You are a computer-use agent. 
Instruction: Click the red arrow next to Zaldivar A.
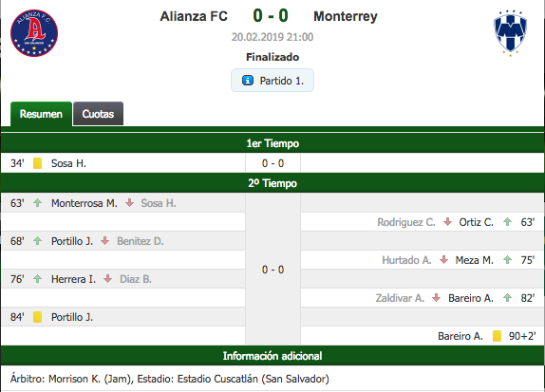point(436,298)
